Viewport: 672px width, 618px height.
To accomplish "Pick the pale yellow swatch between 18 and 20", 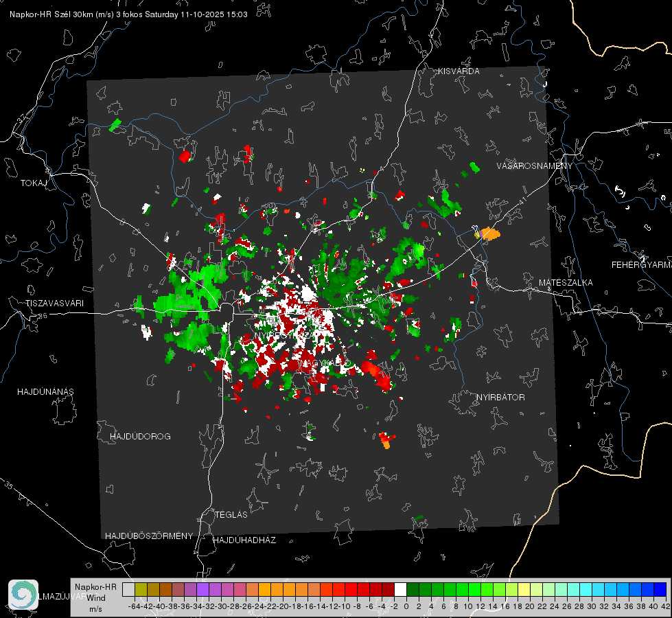I will [x=524, y=589].
